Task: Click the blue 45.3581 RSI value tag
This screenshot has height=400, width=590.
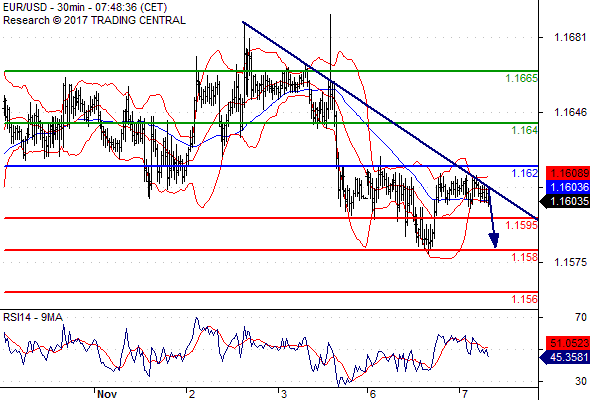Action: pyautogui.click(x=566, y=357)
